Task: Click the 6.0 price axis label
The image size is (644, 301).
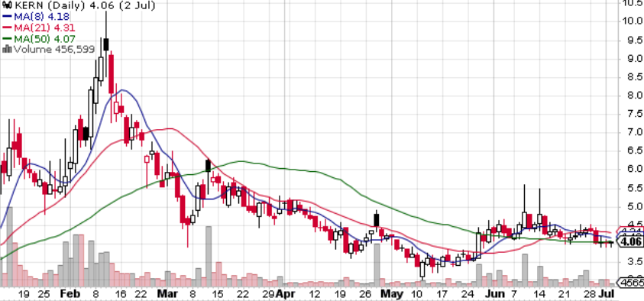Action: pyautogui.click(x=634, y=169)
